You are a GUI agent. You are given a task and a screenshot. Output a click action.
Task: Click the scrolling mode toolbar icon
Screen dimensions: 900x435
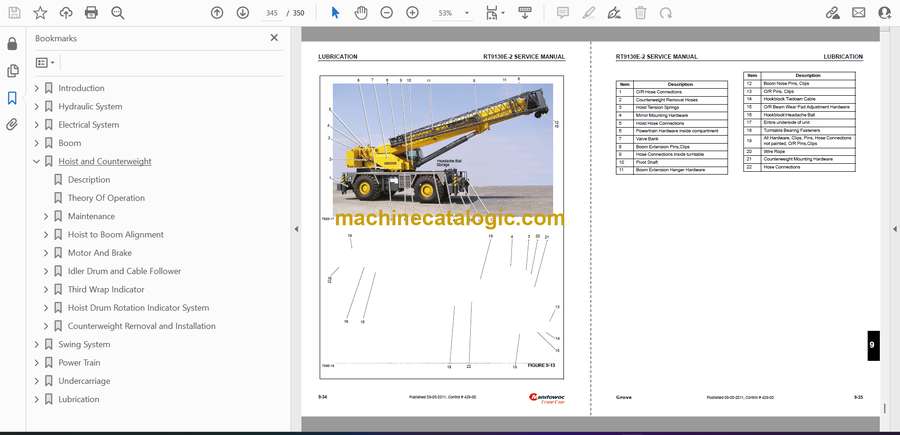point(525,13)
